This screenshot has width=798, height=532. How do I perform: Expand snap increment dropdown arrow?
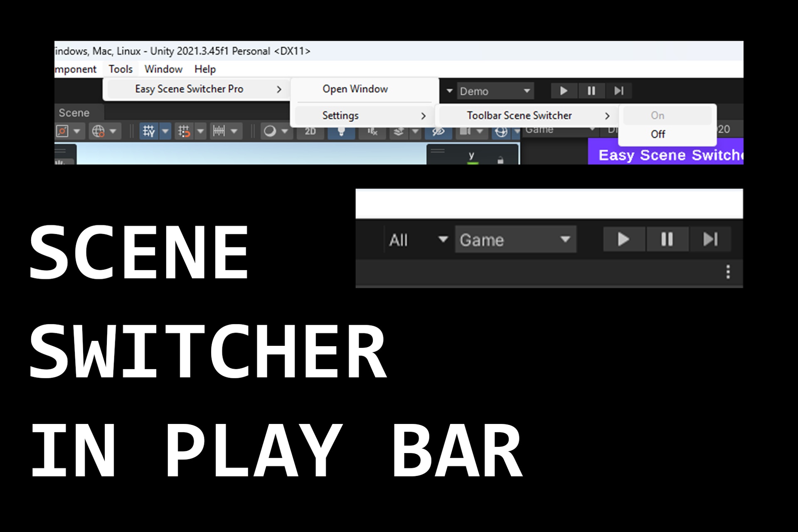pos(234,131)
